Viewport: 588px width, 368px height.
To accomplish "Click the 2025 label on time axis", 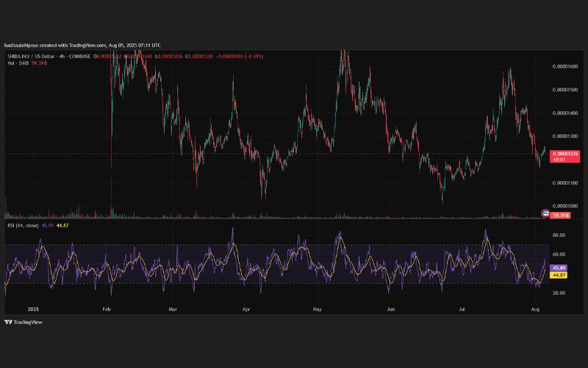I will [33, 309].
